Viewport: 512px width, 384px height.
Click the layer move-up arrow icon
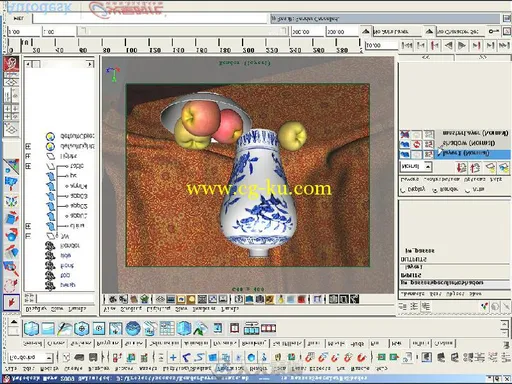461,167
